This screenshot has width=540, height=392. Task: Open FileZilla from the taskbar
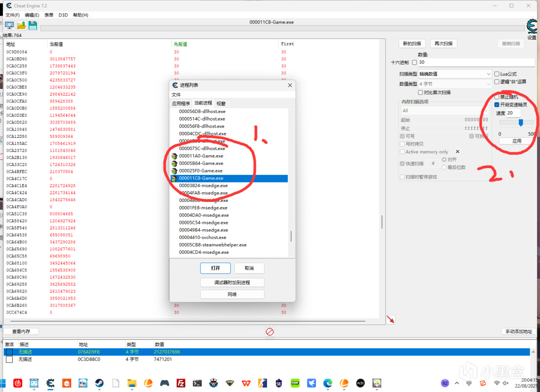181,383
